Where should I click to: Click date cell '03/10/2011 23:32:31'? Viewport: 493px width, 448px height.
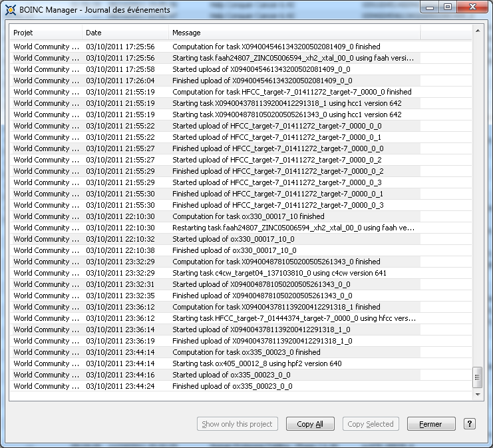pos(120,284)
